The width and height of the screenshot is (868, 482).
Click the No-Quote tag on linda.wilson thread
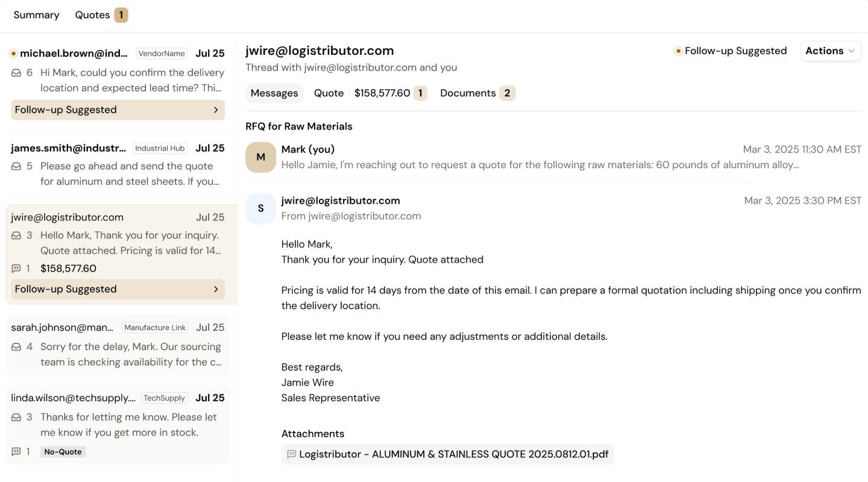pyautogui.click(x=63, y=452)
